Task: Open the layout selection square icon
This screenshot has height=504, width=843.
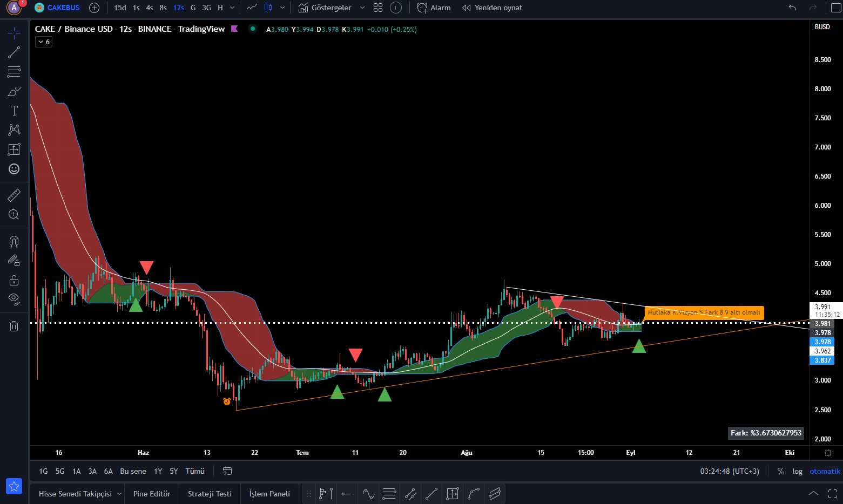Action: (x=835, y=8)
